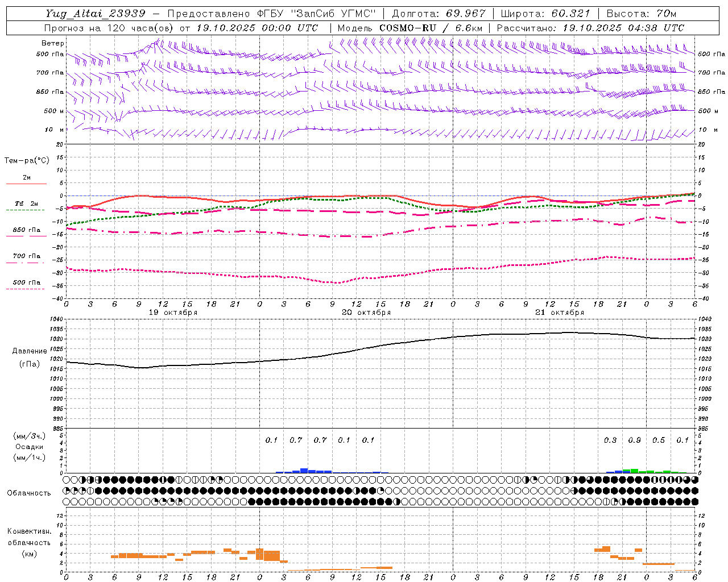The image size is (728, 582).
Task: Click the tallest blue precipitation bar on 20 октября
Action: 304,471
